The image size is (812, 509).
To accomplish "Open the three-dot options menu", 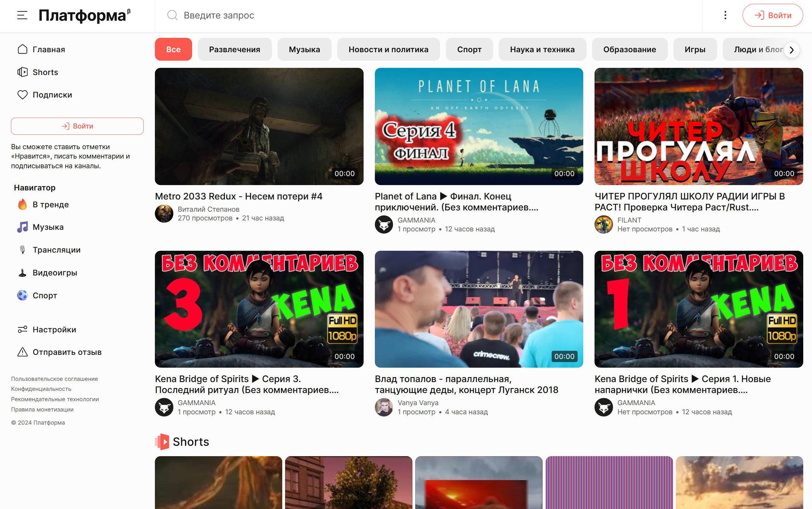I will (x=725, y=15).
